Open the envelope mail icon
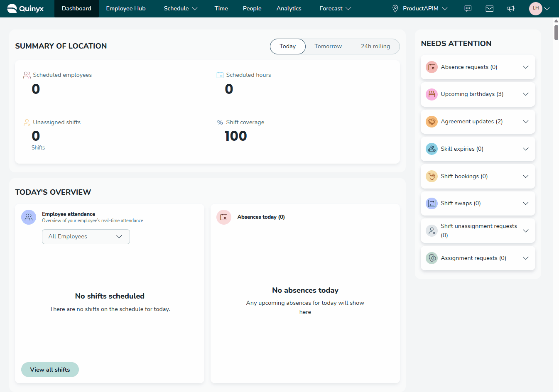This screenshot has height=392, width=559. coord(490,9)
